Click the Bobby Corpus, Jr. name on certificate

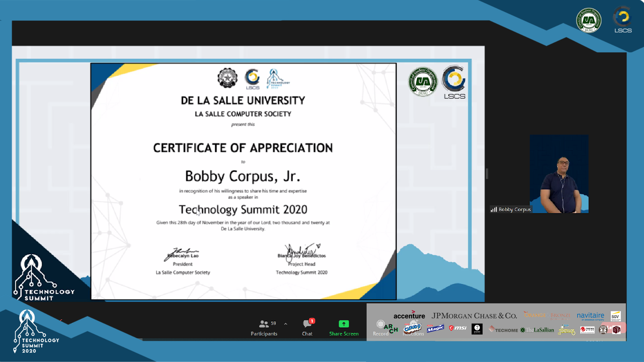point(243,176)
